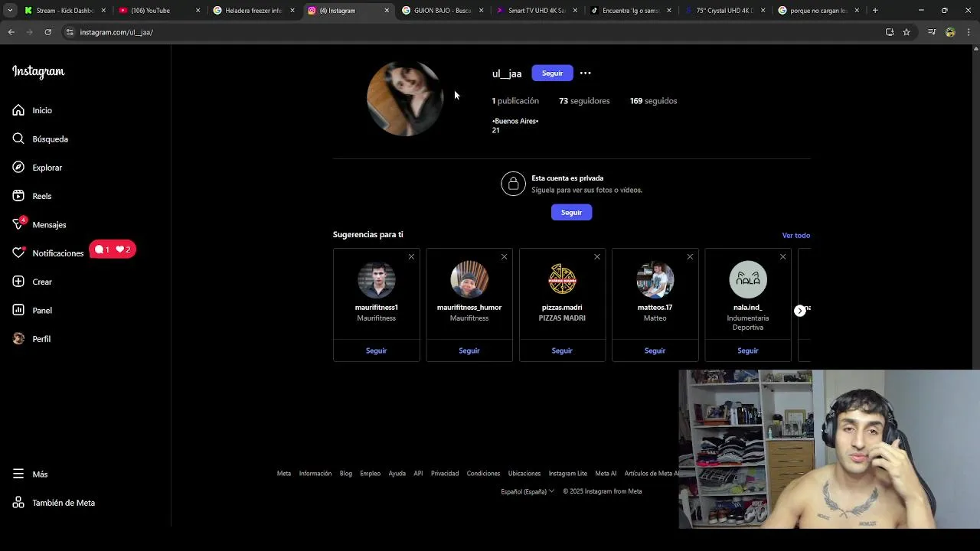Open Inicio home icon in sidebar
The width and height of the screenshot is (980, 551).
[x=18, y=110]
